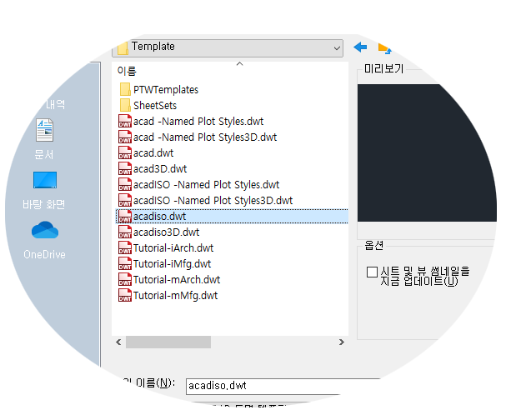Screen dimensions: 511x420
Task: Click the horizontal scrollbar left arrow
Action: (118, 342)
